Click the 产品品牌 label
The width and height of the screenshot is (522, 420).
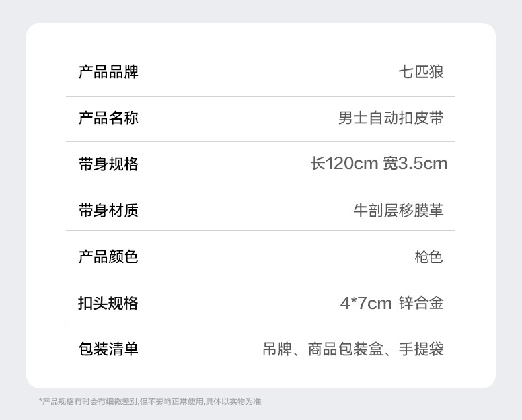(108, 71)
